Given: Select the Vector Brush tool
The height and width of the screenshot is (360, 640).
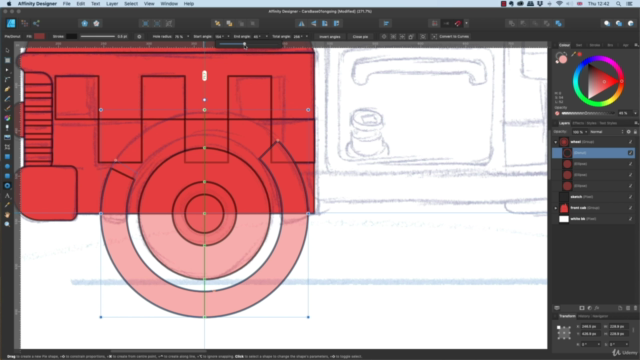Looking at the screenshot, I should point(7,108).
